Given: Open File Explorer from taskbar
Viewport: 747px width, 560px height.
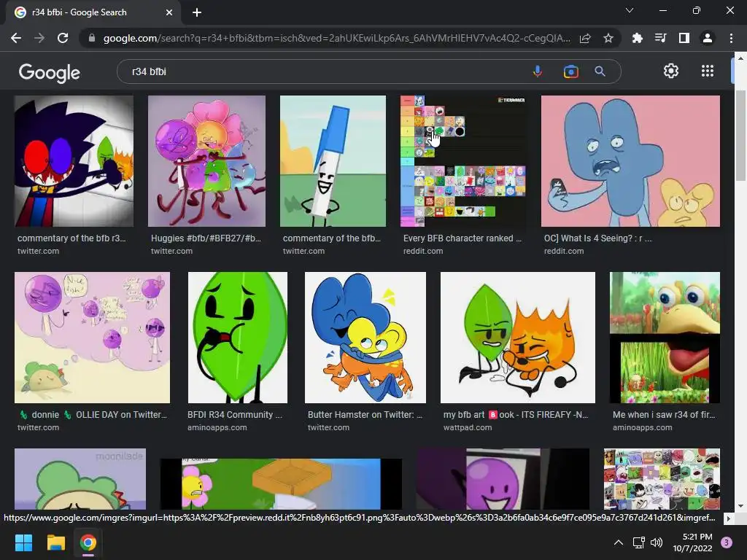Looking at the screenshot, I should click(x=55, y=542).
